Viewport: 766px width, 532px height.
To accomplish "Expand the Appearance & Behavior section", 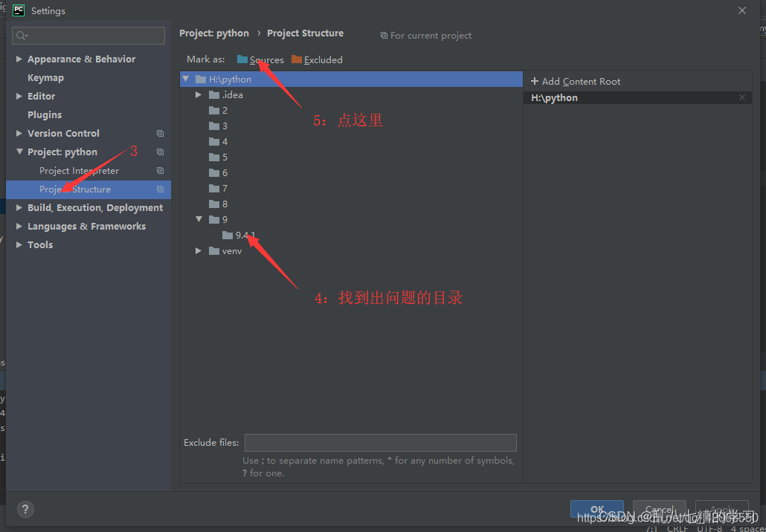I will (19, 59).
